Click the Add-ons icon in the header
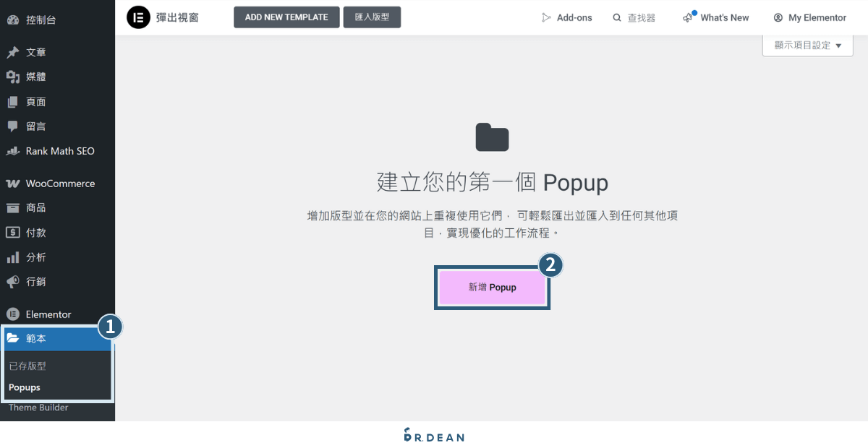This screenshot has height=448, width=868. [548, 17]
